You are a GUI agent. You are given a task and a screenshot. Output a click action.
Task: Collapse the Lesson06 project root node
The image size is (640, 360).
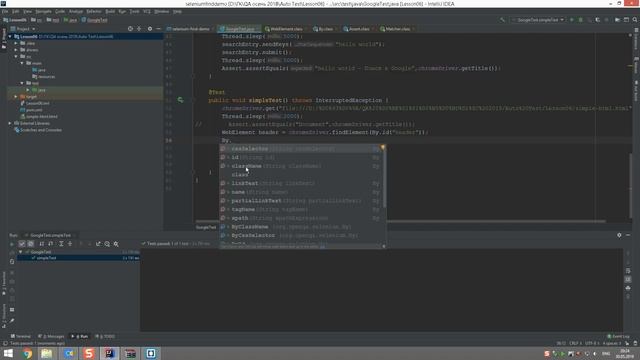coord(10,36)
